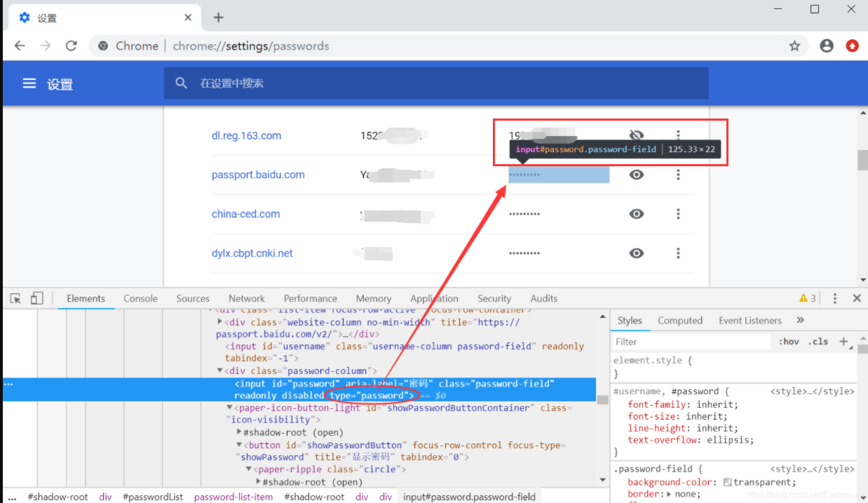This screenshot has height=503, width=868.
Task: Collapse the password-column div node
Action: pos(220,370)
